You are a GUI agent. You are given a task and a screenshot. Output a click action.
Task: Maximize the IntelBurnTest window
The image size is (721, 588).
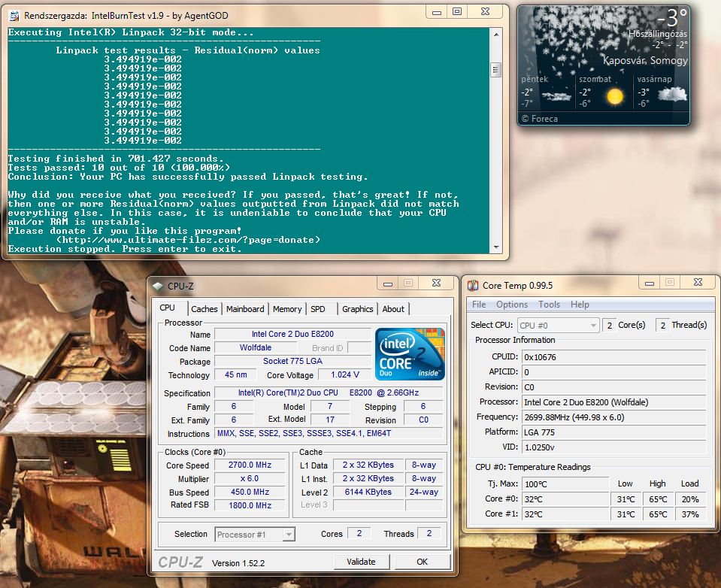point(457,12)
